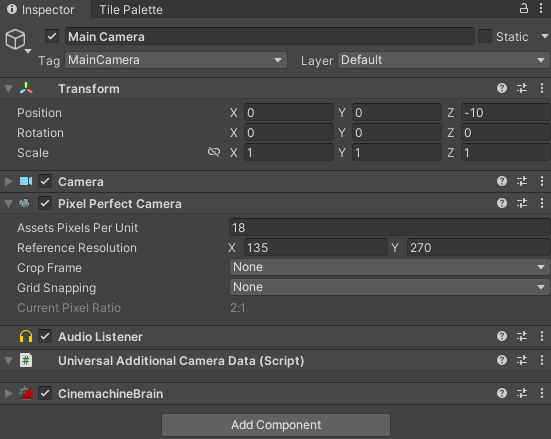This screenshot has height=439, width=551.
Task: Click Scale Z field
Action: click(x=506, y=153)
